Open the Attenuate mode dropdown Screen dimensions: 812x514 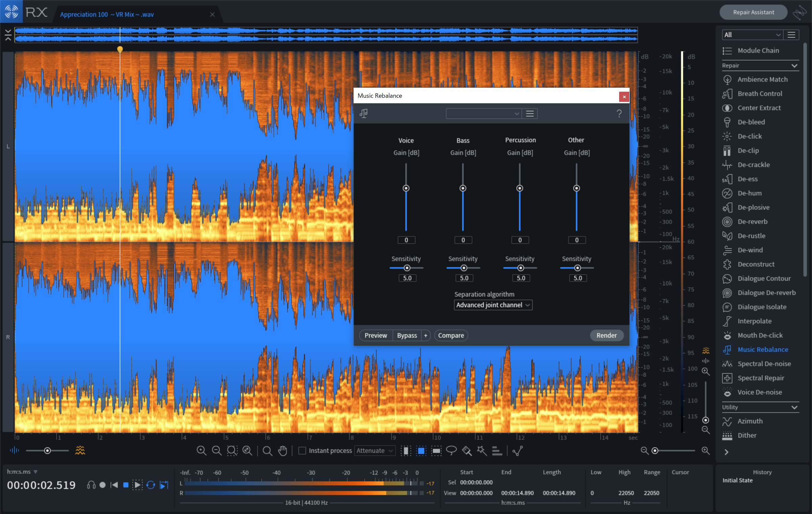(x=375, y=451)
